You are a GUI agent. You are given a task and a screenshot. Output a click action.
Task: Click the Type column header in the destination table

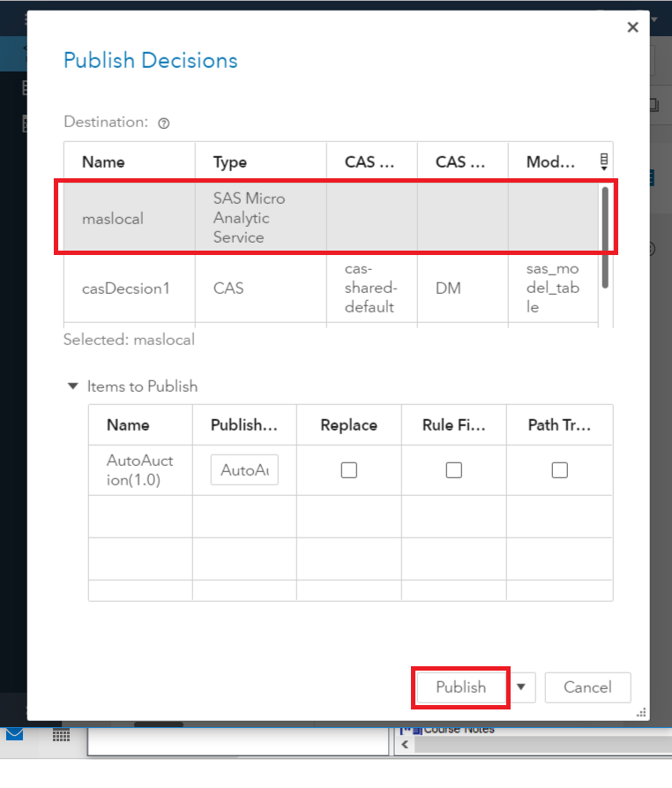point(230,162)
